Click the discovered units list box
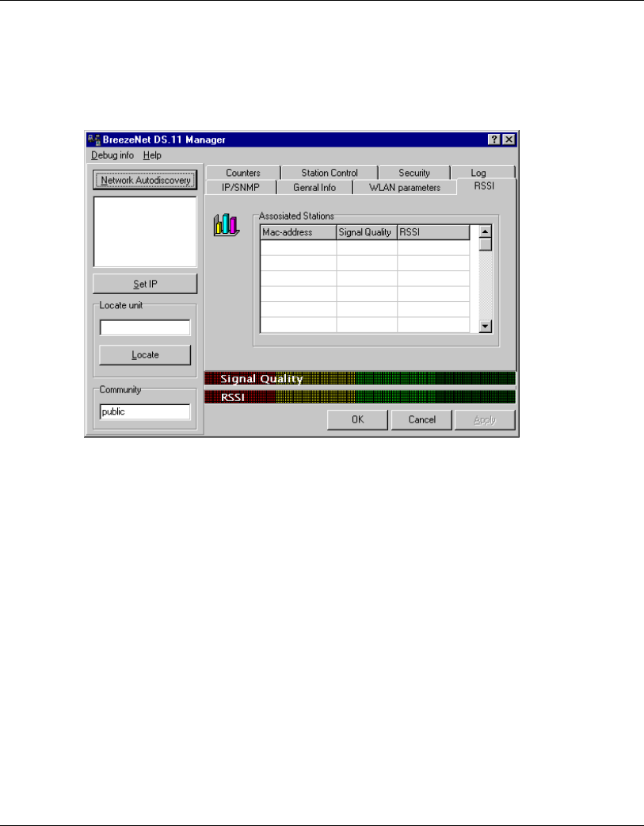This screenshot has width=644, height=826. (x=145, y=231)
